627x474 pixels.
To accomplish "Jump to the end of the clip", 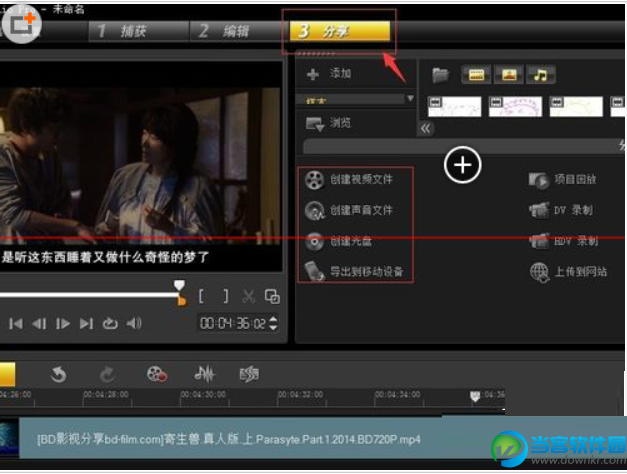I will click(x=86, y=324).
